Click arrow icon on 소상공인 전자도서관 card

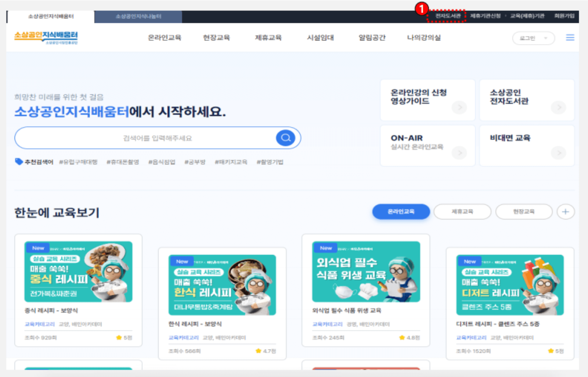click(558, 107)
